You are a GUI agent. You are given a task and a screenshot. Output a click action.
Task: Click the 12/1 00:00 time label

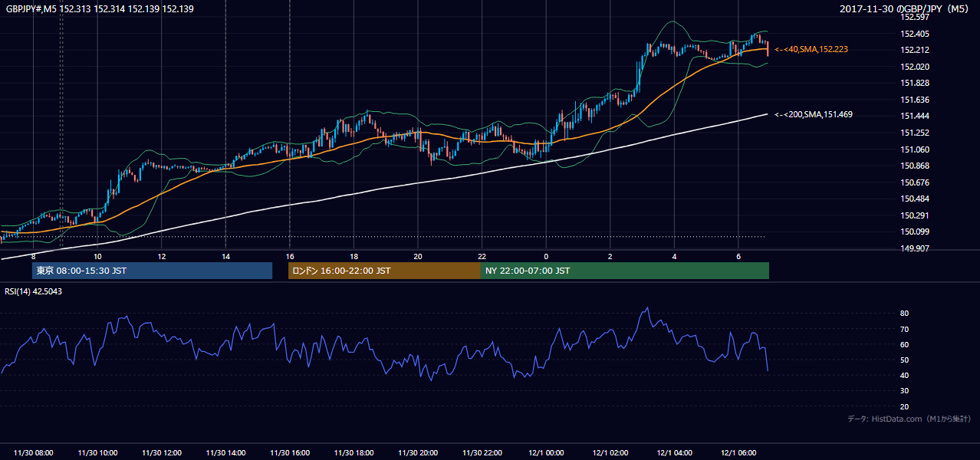[x=546, y=453]
